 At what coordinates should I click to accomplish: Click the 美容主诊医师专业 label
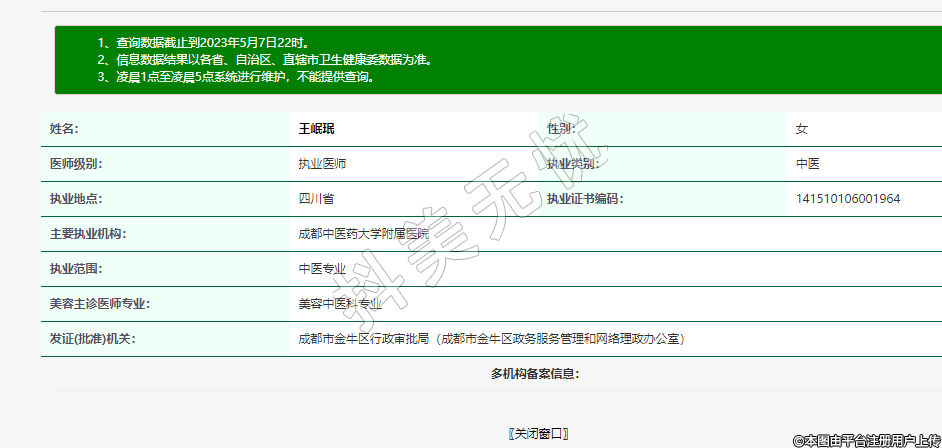[100, 304]
